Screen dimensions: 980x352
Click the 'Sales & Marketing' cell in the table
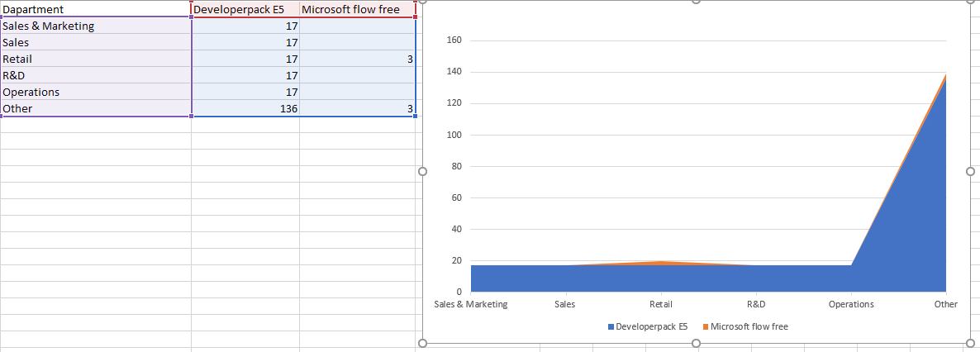point(95,26)
